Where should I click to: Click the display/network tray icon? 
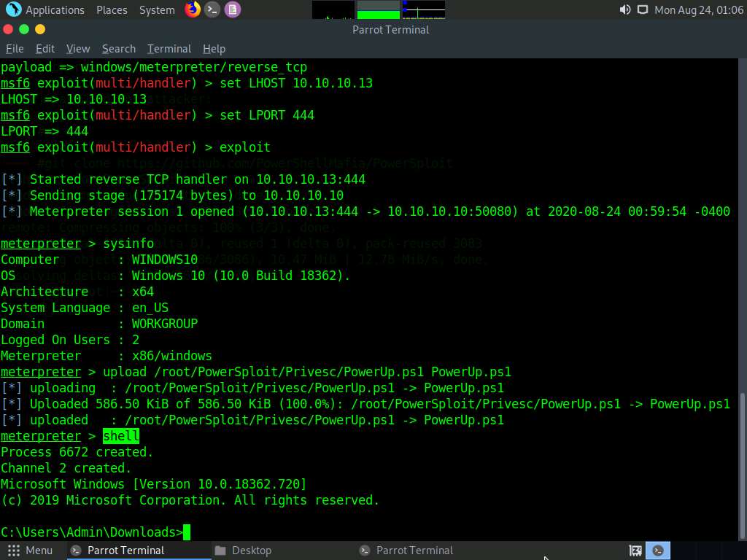[643, 9]
